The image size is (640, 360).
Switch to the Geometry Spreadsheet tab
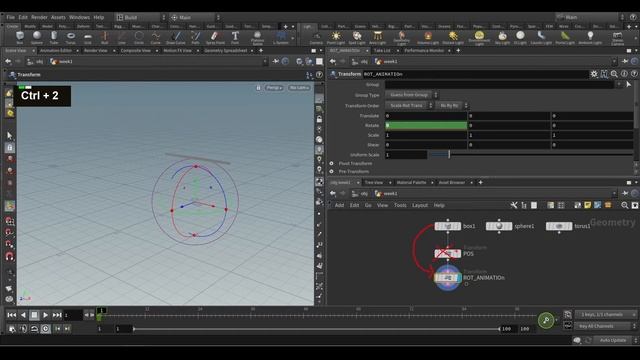226,51
